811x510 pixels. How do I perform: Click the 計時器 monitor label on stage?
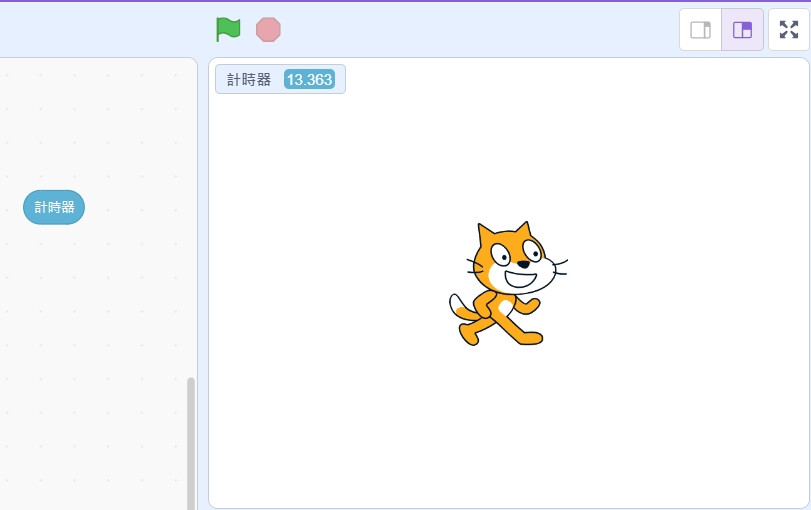pyautogui.click(x=249, y=80)
